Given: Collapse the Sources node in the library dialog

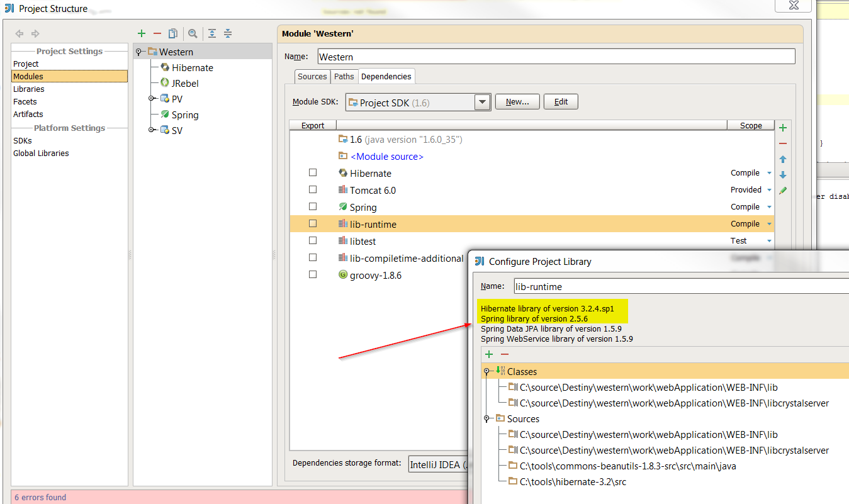Looking at the screenshot, I should (x=486, y=419).
